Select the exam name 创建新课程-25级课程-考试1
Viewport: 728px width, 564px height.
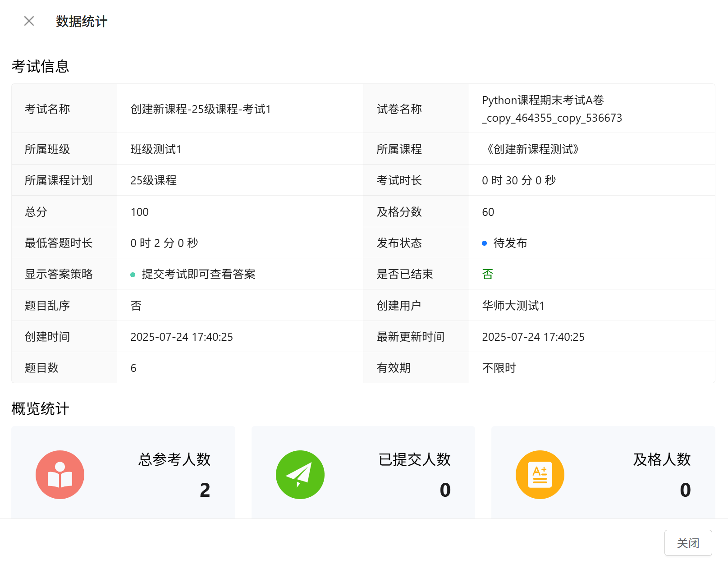(x=201, y=109)
